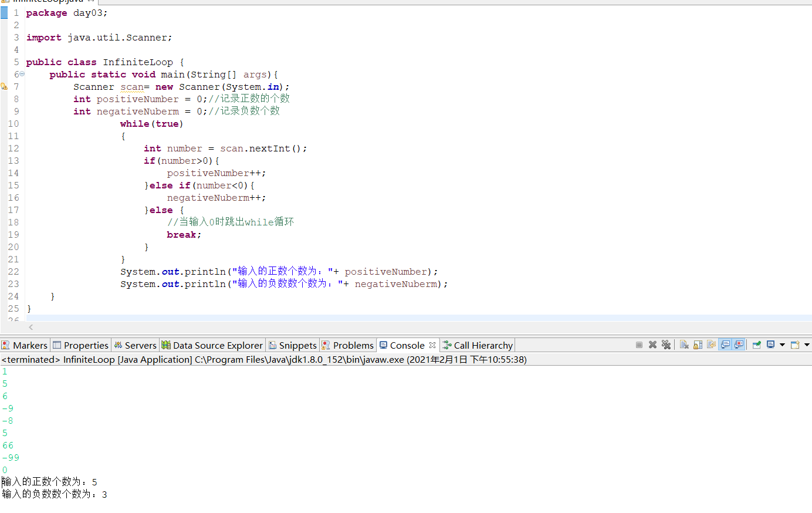812x513 pixels.
Task: Click the quick diff marker beside line 1
Action: pos(4,12)
